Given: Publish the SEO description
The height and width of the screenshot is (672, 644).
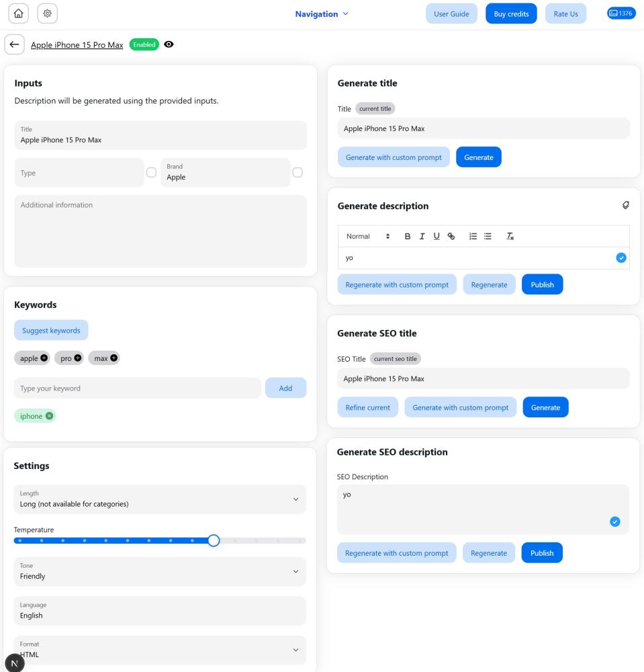Looking at the screenshot, I should 542,553.
